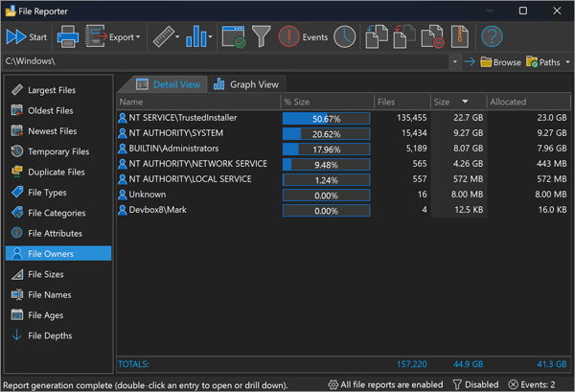Select the Devbox8\Mark owner row
Viewport: 575px width, 392px height.
(343, 210)
